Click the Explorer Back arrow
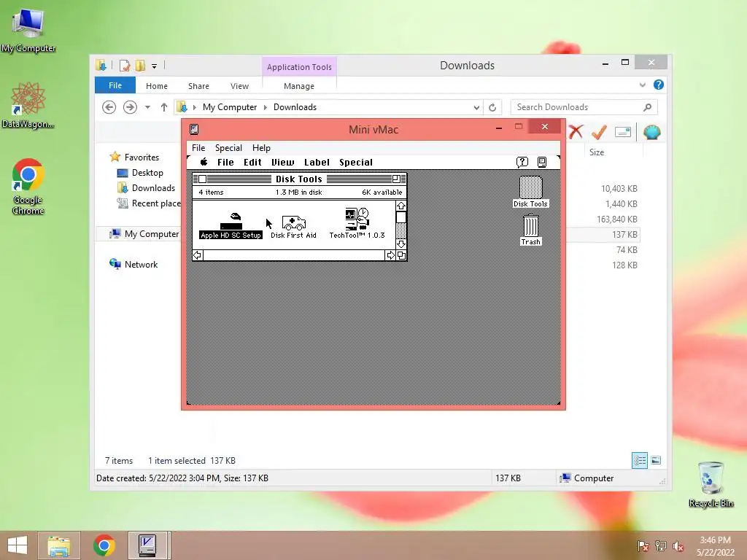The height and width of the screenshot is (560, 747). pos(109,107)
